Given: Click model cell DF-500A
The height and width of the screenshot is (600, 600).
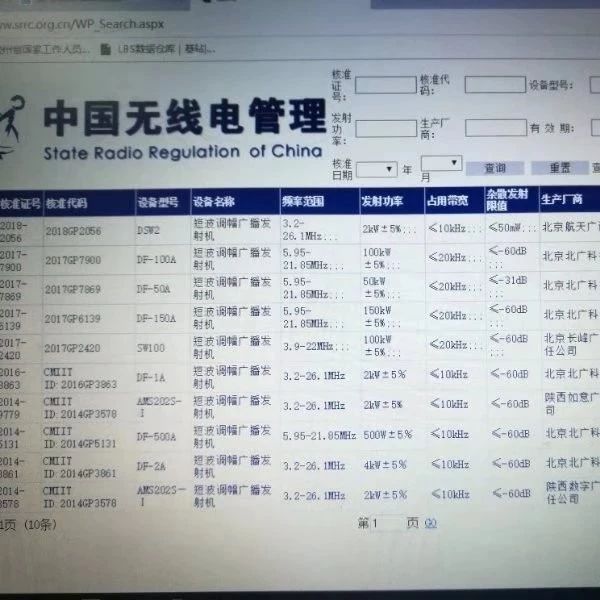Looking at the screenshot, I should pos(156,437).
